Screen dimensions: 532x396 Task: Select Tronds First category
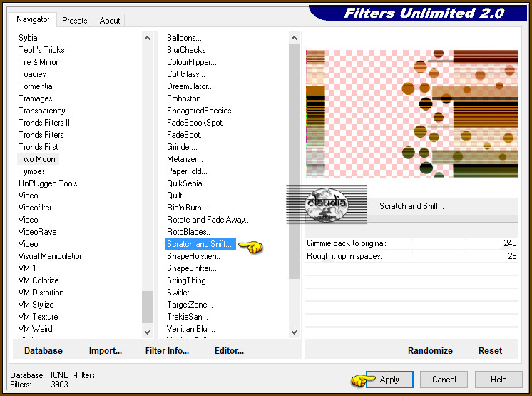(x=39, y=147)
